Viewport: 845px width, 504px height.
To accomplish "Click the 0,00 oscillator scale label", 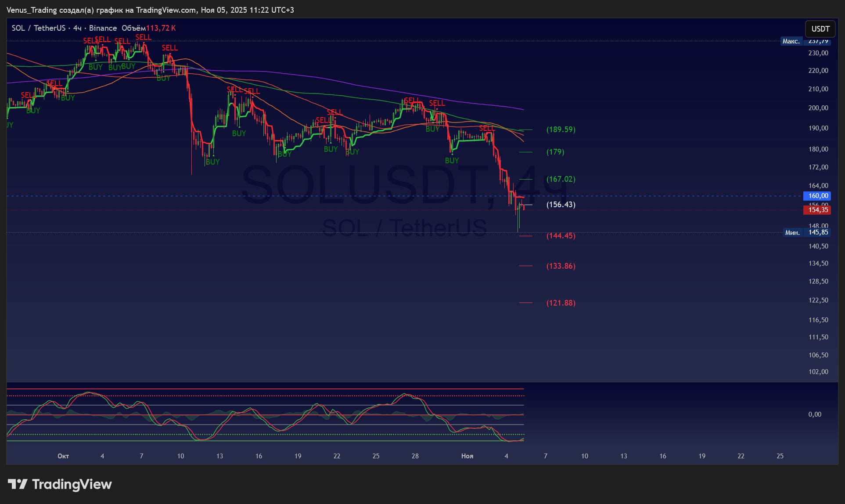I will coord(814,414).
